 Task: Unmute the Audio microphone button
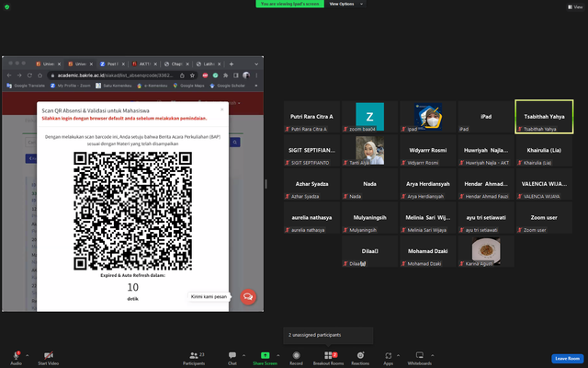click(x=17, y=356)
